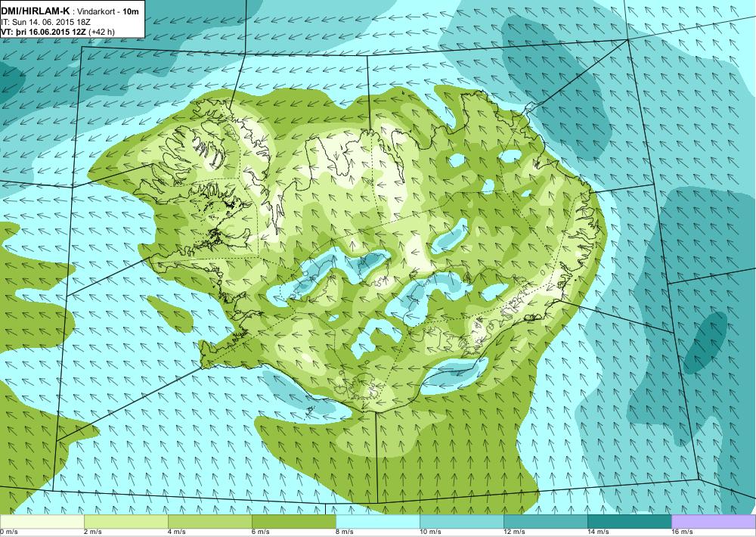The height and width of the screenshot is (537, 756).
Task: Click the 4–6 m/s green legend swatch
Action: (210, 521)
